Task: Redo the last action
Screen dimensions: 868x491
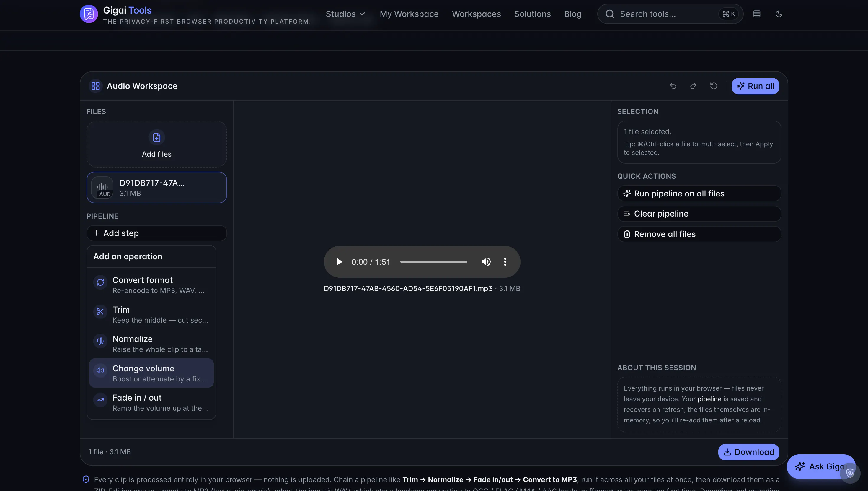Action: tap(693, 86)
